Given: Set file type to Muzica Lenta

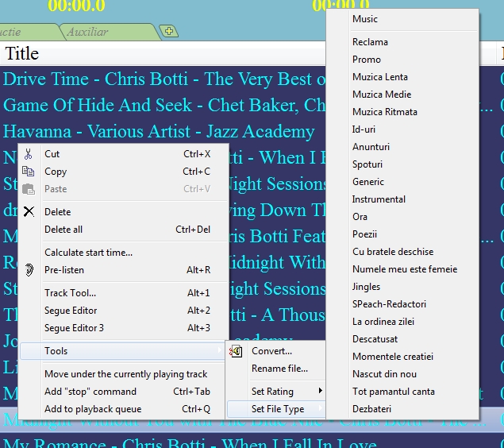Looking at the screenshot, I should coord(402,77).
